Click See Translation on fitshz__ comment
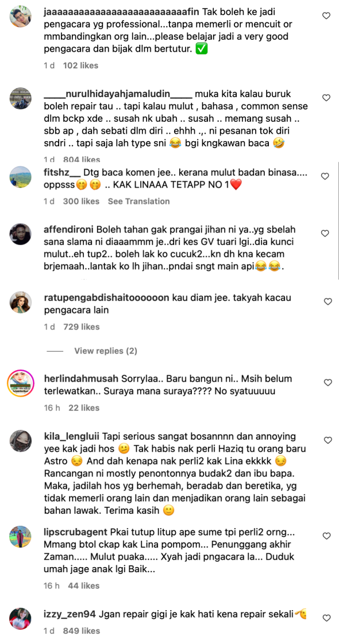339x644 pixels. [x=138, y=201]
